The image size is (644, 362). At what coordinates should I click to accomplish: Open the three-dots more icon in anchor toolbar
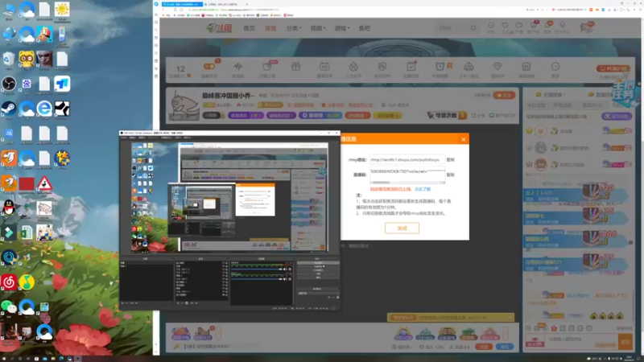(x=555, y=67)
